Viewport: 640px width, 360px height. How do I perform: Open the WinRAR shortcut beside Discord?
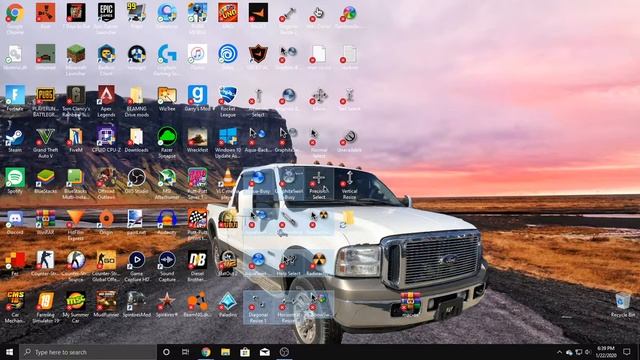pyautogui.click(x=45, y=219)
